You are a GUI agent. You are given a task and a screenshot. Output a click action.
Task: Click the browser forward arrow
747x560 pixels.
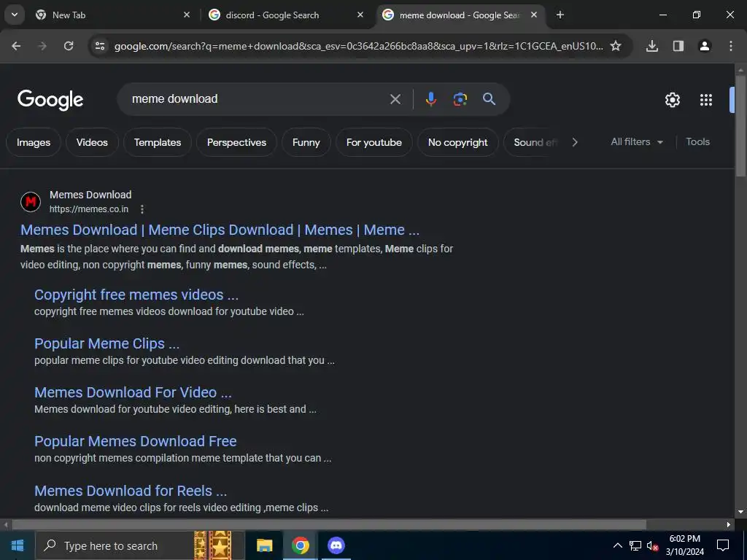42,46
